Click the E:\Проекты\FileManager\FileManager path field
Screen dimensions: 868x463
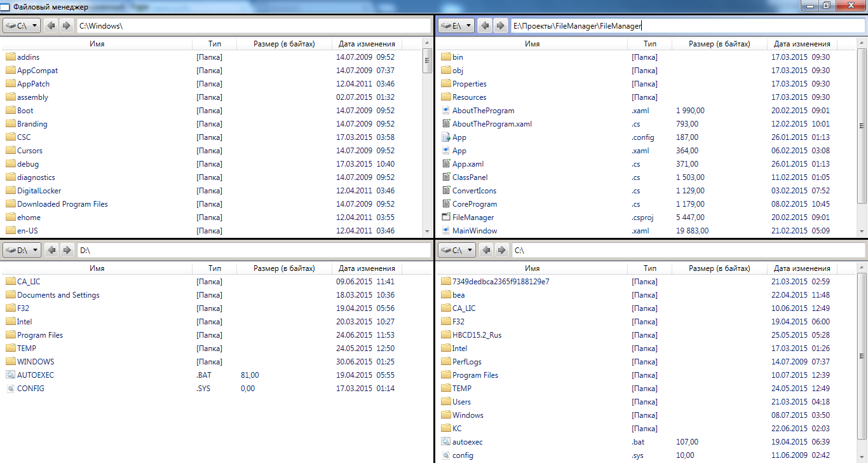[x=688, y=26]
